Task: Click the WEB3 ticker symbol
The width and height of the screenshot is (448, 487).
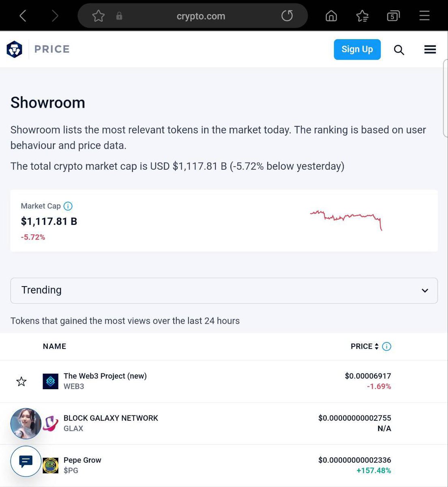Action: 74,387
